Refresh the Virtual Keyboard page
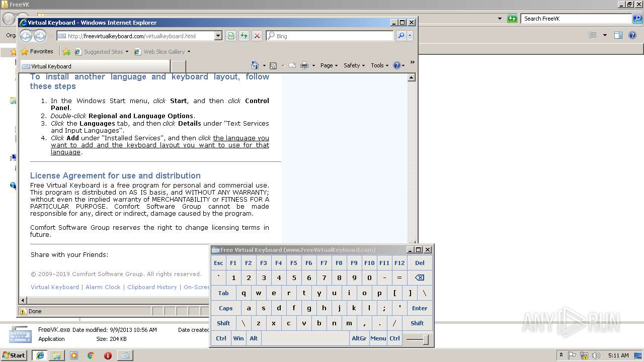The image size is (644, 362). pyautogui.click(x=244, y=36)
